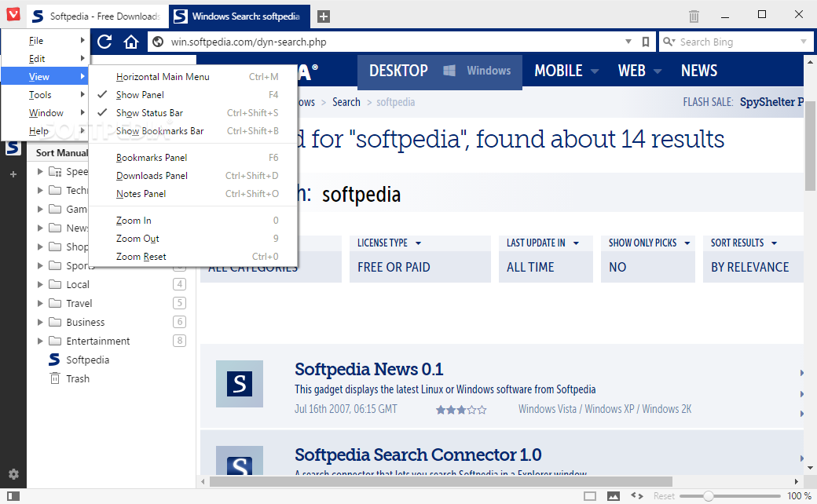Click the site info globe icon
817x504 pixels.
point(158,42)
